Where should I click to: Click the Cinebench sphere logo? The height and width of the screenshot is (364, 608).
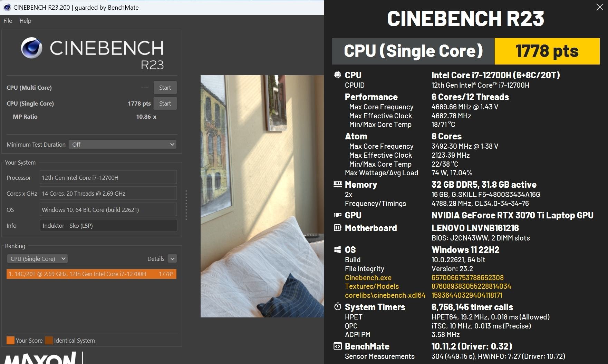click(32, 48)
